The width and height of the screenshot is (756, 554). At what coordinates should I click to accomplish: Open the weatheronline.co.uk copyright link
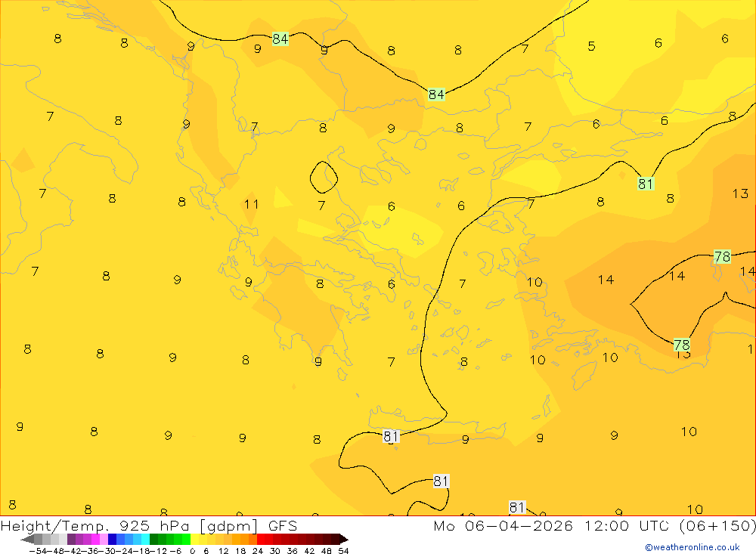pyautogui.click(x=692, y=547)
